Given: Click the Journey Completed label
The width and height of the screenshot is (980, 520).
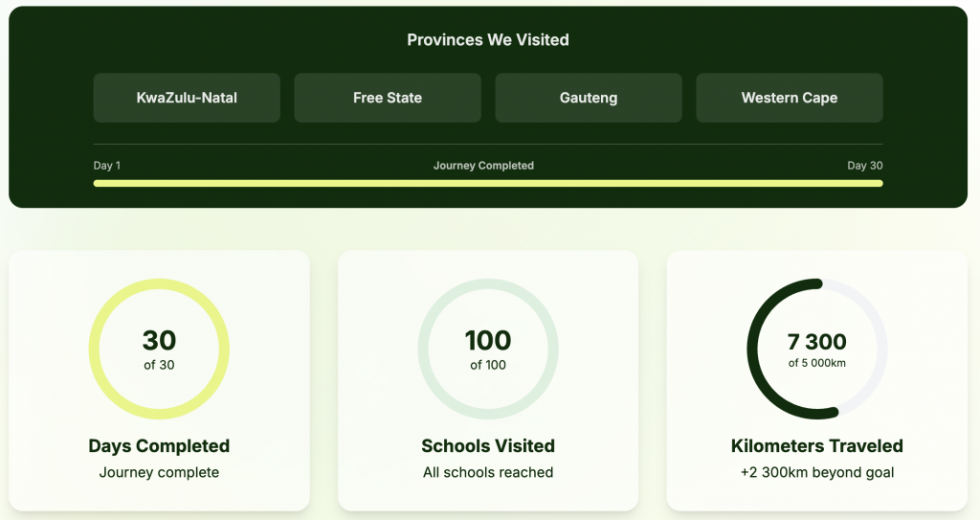Looking at the screenshot, I should pos(483,166).
